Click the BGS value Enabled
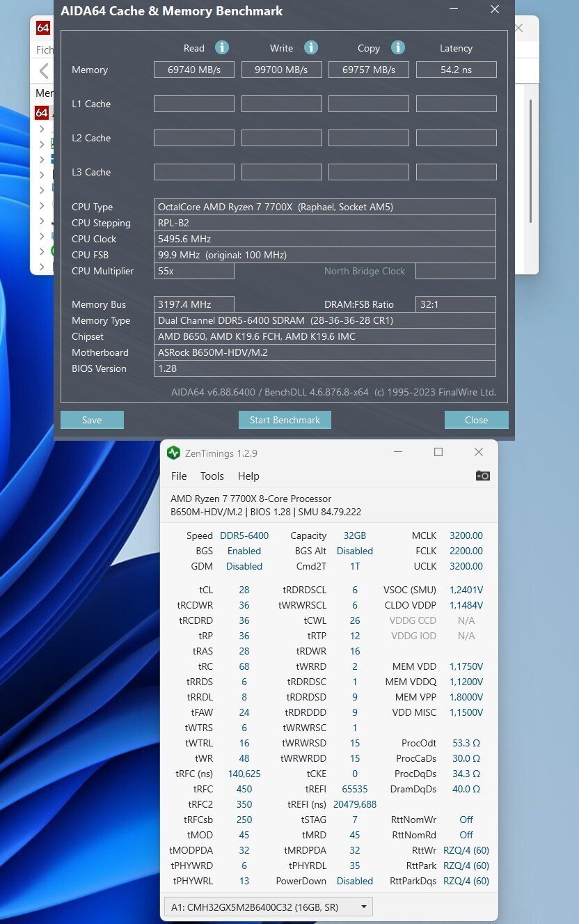The image size is (579, 924). point(244,551)
